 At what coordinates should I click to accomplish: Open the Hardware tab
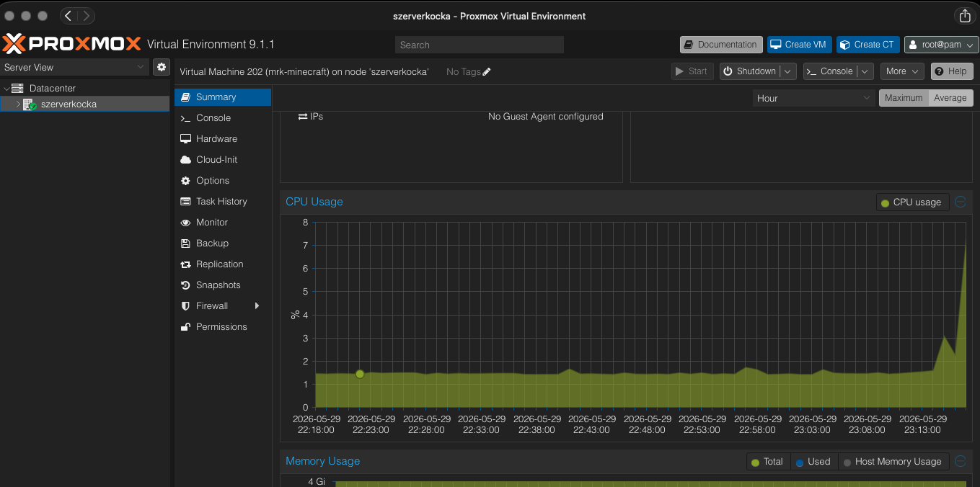point(223,139)
